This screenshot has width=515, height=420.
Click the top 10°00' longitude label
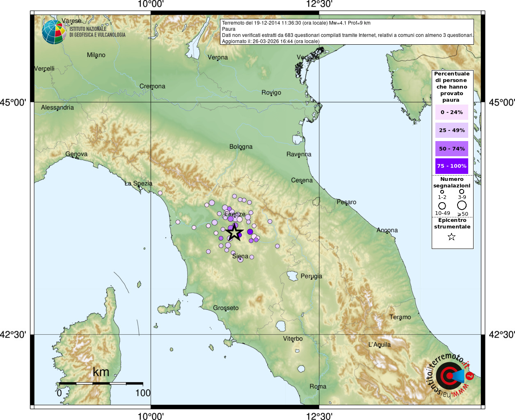pos(151,5)
